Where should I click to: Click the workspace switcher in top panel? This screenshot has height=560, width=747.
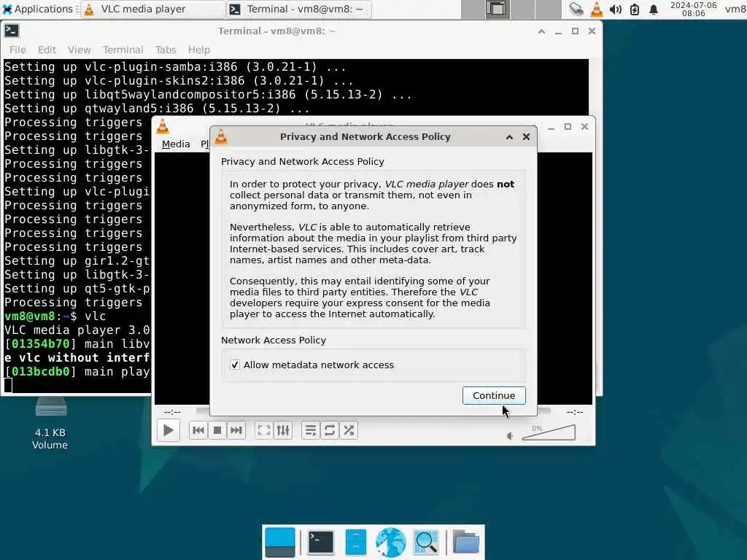(511, 9)
